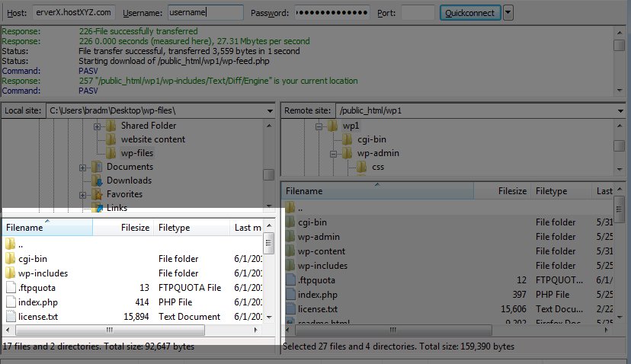Click message log scrollbar down arrow

click(x=620, y=90)
